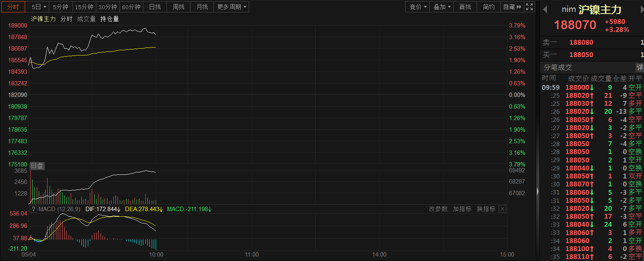This screenshot has width=644, height=261.
Task: Click MACD (12,26,9) indicator name
Action: click(59, 209)
